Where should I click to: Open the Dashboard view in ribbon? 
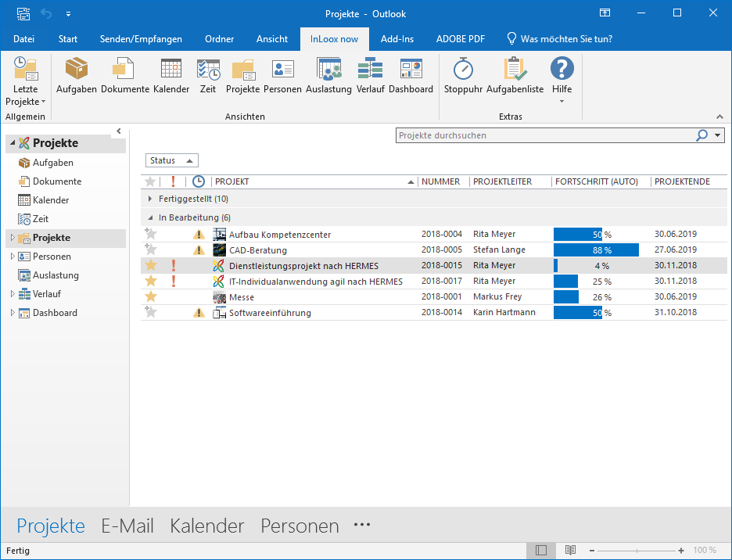pos(411,76)
